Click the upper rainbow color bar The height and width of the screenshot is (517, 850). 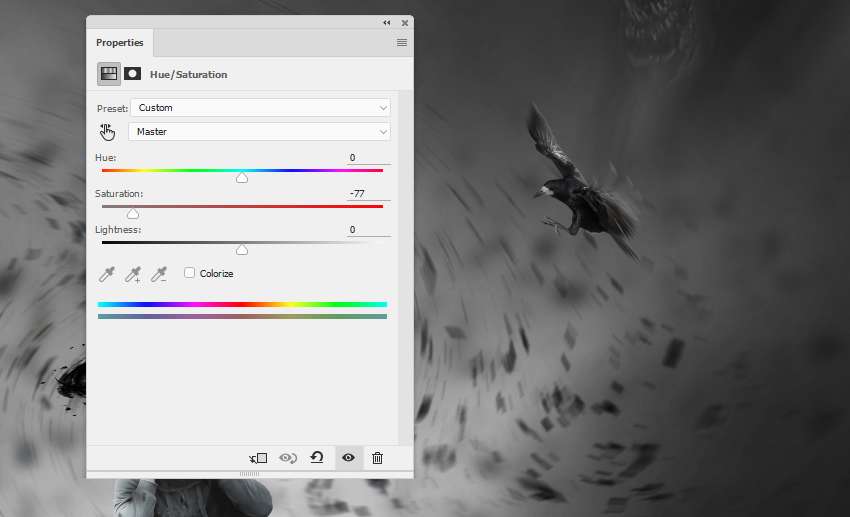(x=242, y=304)
